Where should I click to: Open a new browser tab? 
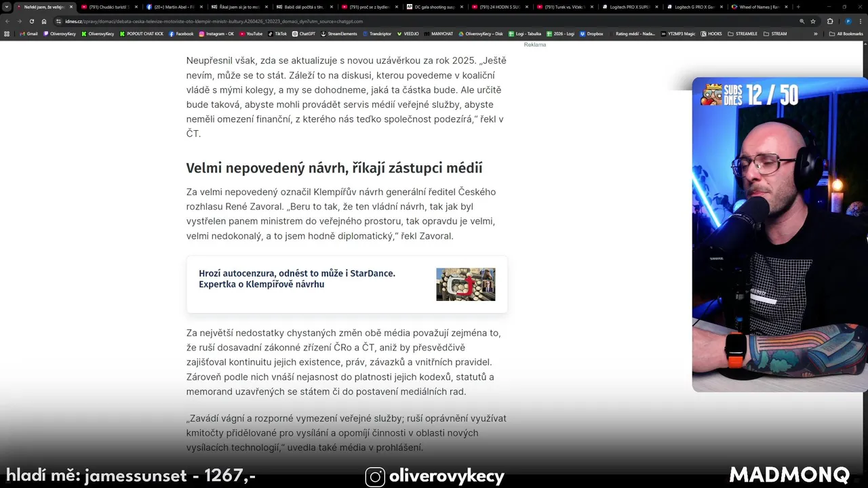(x=798, y=7)
